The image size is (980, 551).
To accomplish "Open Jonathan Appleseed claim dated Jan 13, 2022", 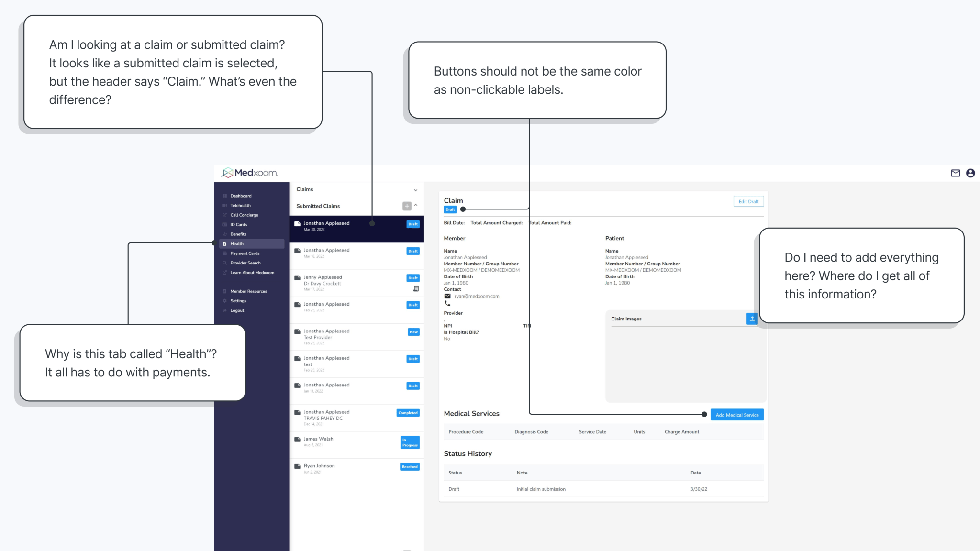I will tap(356, 391).
